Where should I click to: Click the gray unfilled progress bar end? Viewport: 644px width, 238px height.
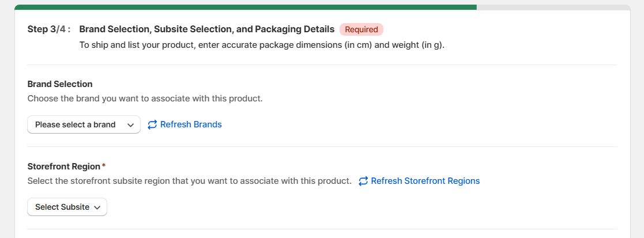coord(553,7)
